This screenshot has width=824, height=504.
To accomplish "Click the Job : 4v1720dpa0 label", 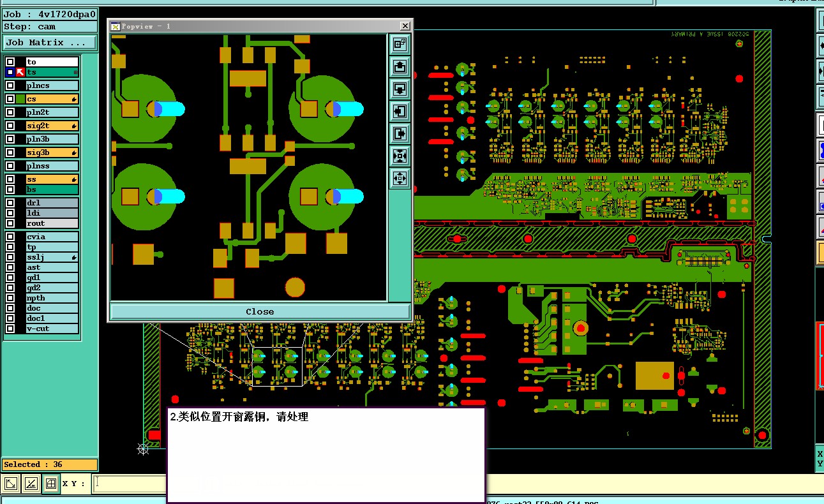I will coord(50,15).
